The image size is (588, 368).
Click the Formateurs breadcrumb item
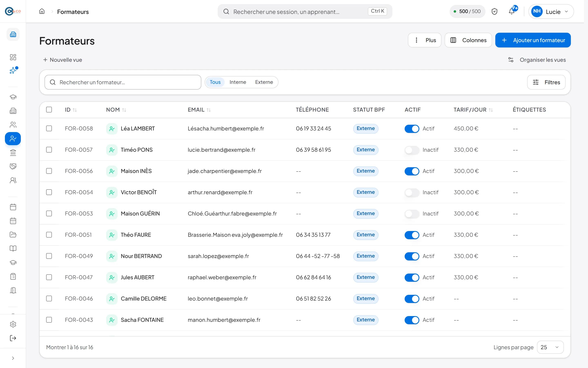tap(73, 12)
